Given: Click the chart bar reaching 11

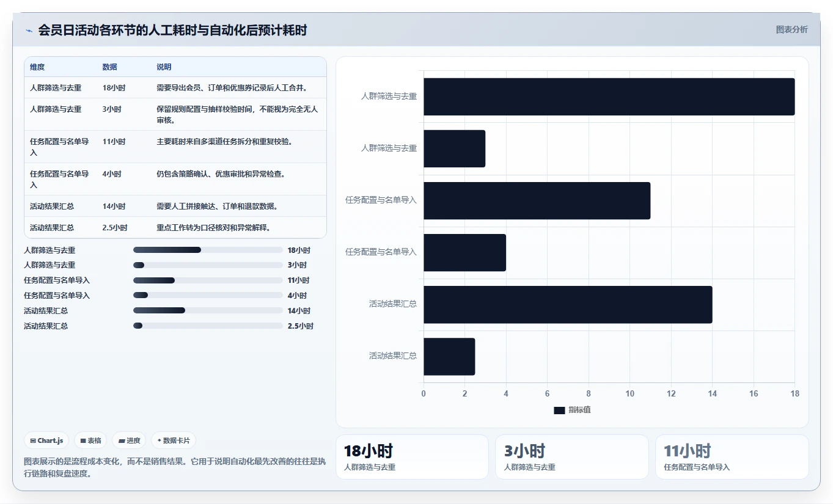Looking at the screenshot, I should (537, 200).
